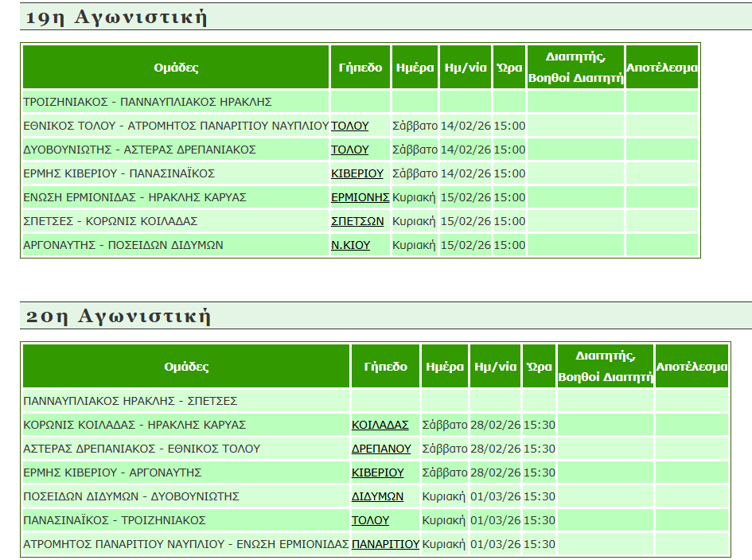Click the Ν.ΚΙΟΥ stadium link
The width and height of the screenshot is (752, 560).
pyautogui.click(x=350, y=245)
